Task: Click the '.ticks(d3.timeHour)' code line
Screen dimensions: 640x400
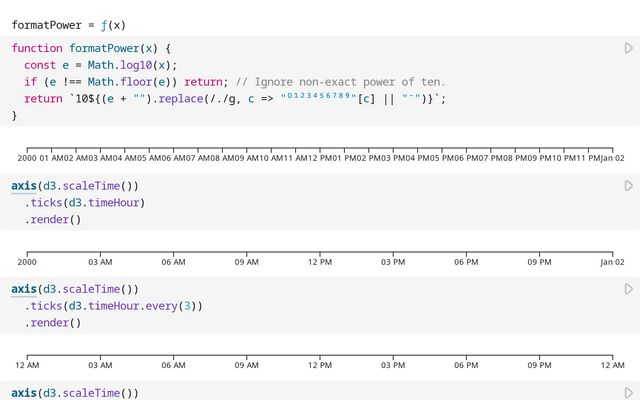Action: [84, 203]
